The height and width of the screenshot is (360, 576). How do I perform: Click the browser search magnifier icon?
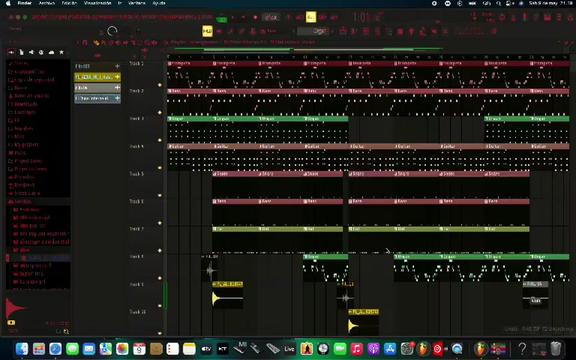[x=66, y=331]
